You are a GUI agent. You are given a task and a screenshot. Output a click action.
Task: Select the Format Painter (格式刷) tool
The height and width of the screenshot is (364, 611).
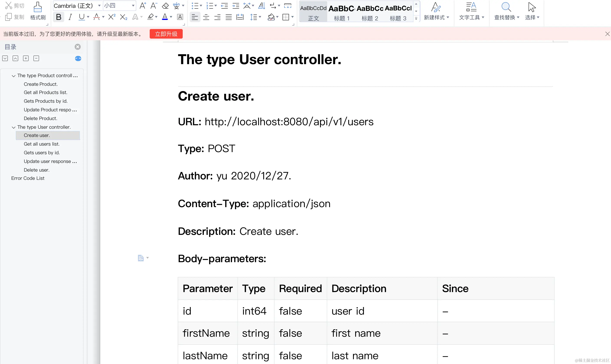click(38, 11)
